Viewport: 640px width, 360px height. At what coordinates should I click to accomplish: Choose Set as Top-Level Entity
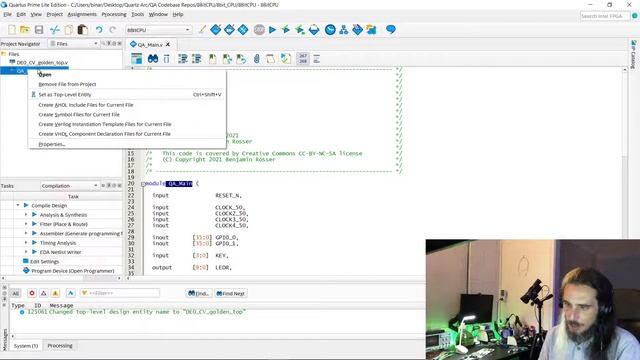[127, 94]
